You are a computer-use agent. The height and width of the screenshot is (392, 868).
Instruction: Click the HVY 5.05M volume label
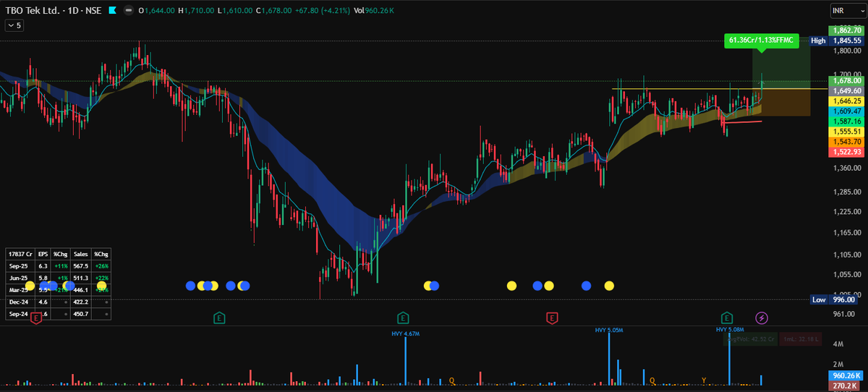coord(609,330)
